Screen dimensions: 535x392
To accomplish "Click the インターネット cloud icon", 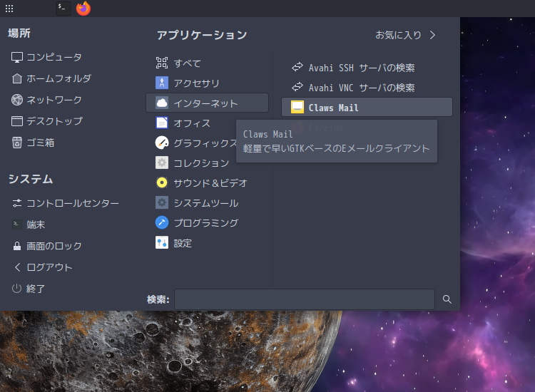I will (162, 103).
